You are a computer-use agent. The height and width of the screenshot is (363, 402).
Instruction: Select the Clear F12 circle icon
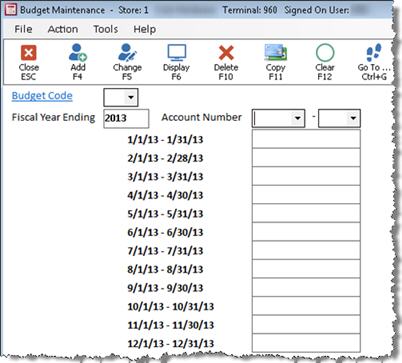(x=325, y=53)
